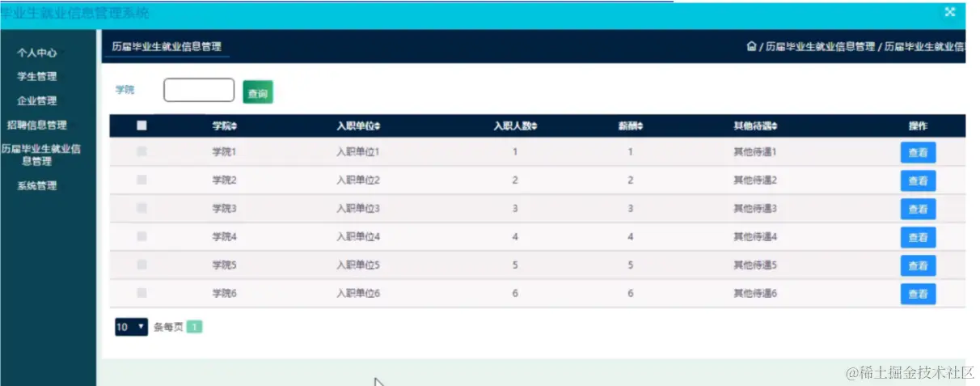Open 历届毕业生就业信息管理 sidebar item
Screen dimensions: 980x386
pyautogui.click(x=40, y=155)
